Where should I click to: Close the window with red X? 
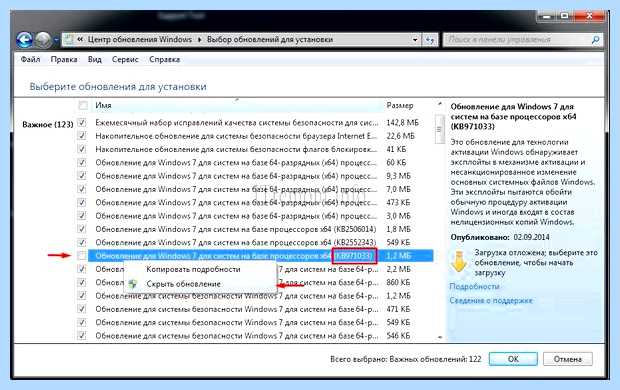589,17
